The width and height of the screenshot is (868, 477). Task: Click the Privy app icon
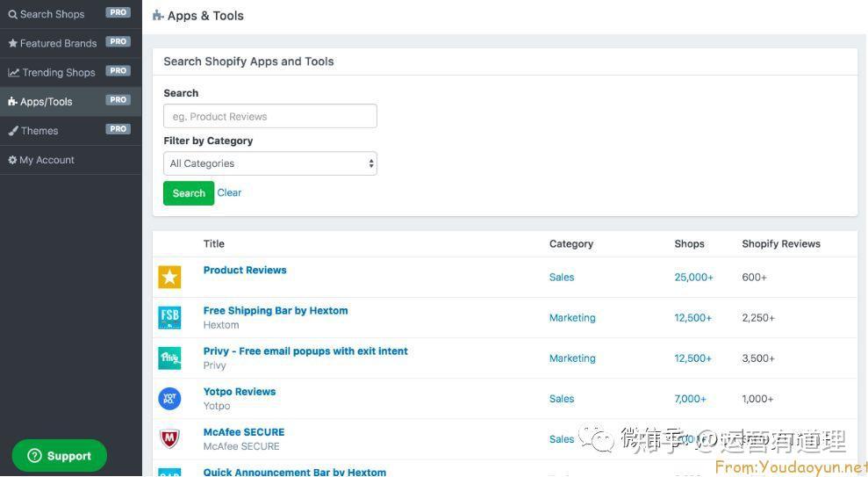click(x=169, y=358)
